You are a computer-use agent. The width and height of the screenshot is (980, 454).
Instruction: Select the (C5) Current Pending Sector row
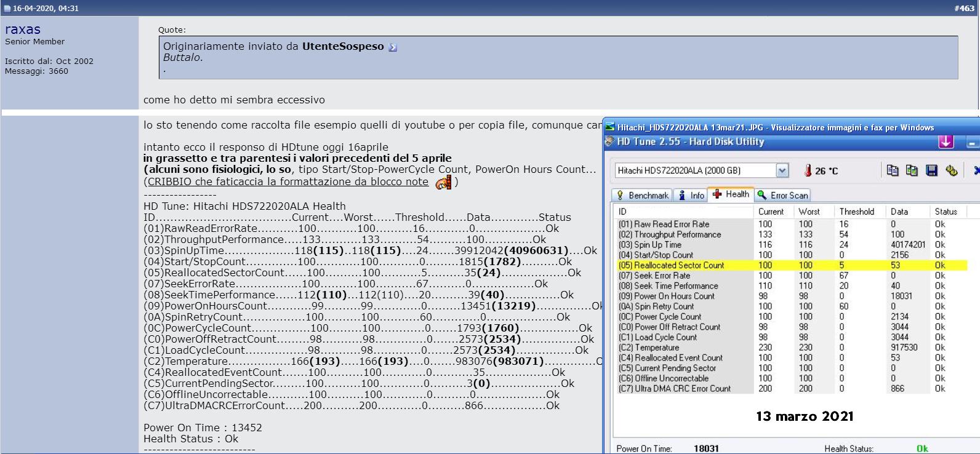coord(792,368)
